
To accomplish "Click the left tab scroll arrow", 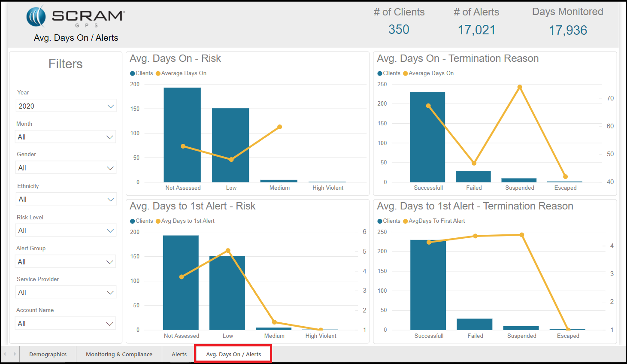I will [5, 354].
